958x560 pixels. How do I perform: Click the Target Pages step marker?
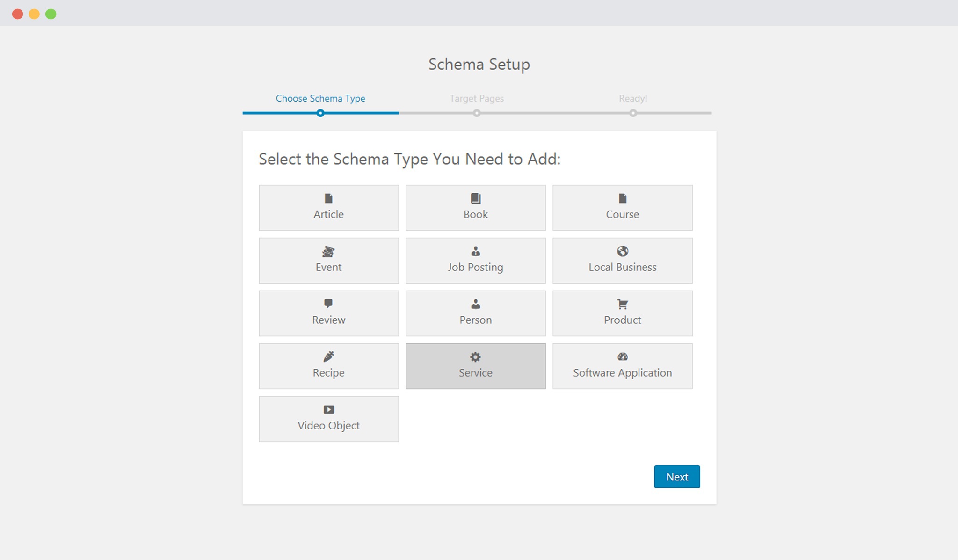pyautogui.click(x=476, y=112)
